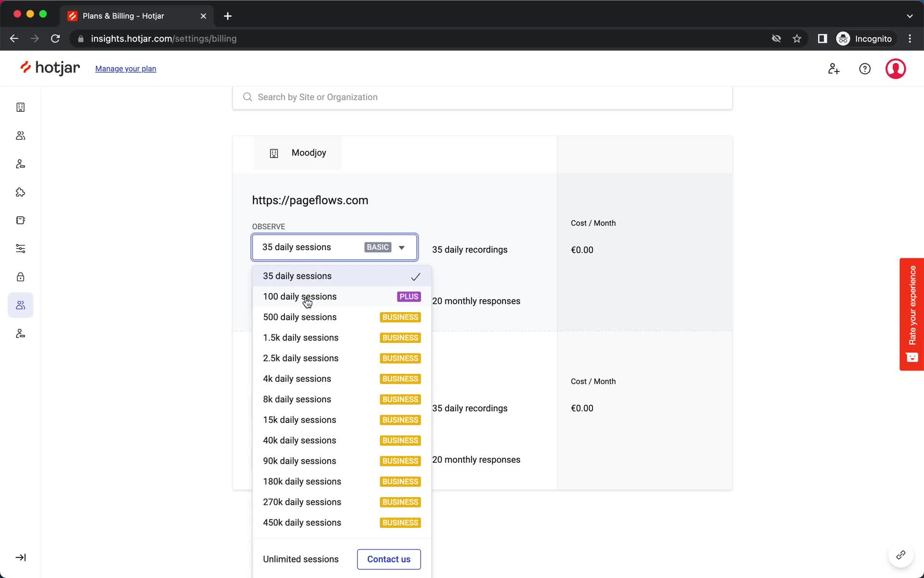Choose 90k daily sessions option

pos(342,461)
